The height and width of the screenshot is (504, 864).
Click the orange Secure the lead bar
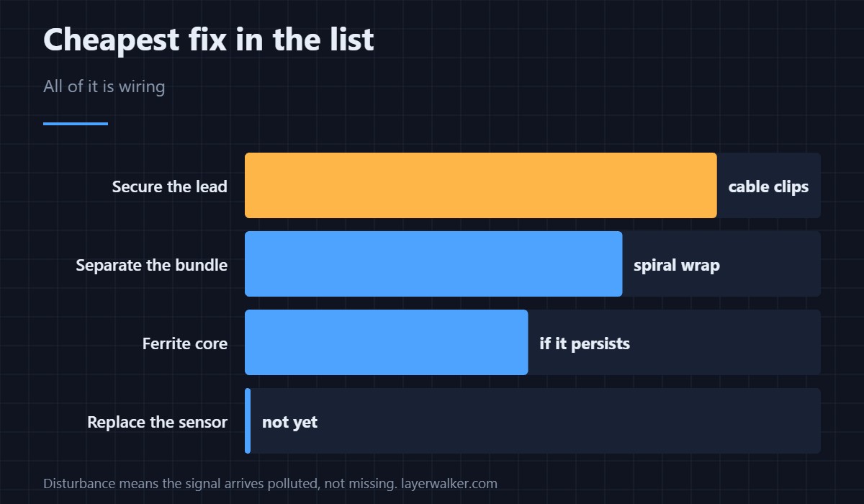pyautogui.click(x=481, y=185)
